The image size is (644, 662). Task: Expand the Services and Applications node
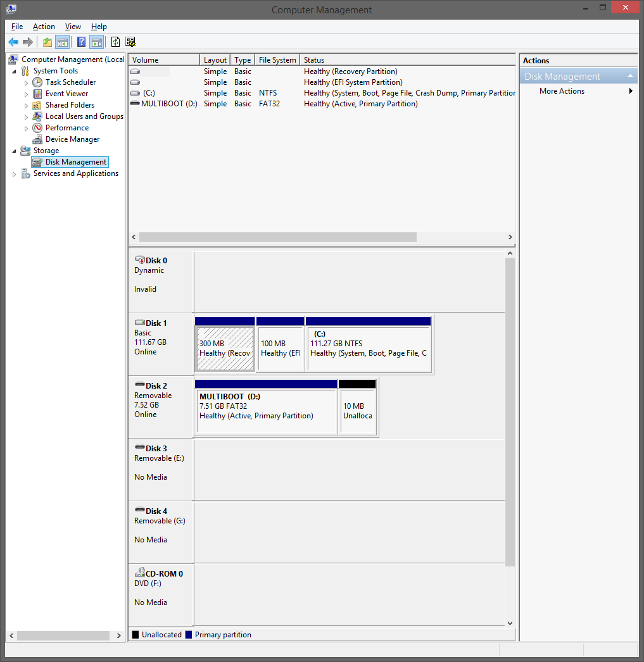click(14, 173)
